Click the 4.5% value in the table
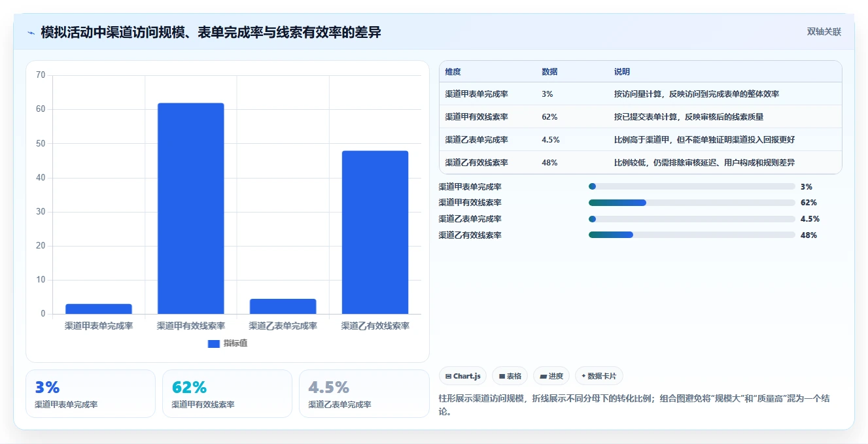Image resolution: width=868 pixels, height=444 pixels. click(x=551, y=140)
